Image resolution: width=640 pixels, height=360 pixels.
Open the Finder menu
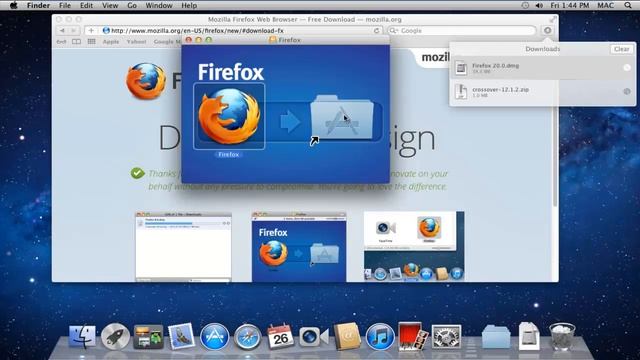(38, 5)
